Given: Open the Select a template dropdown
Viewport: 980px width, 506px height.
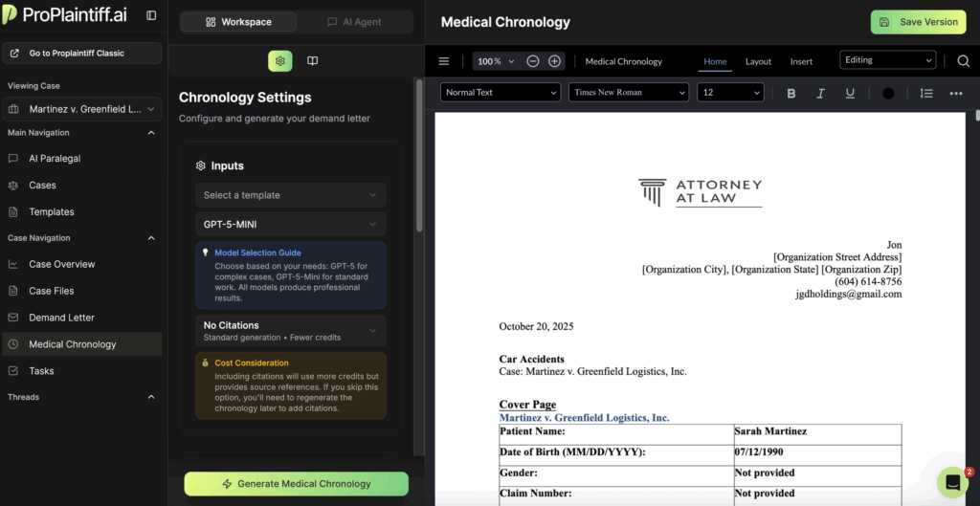Looking at the screenshot, I should coord(291,195).
